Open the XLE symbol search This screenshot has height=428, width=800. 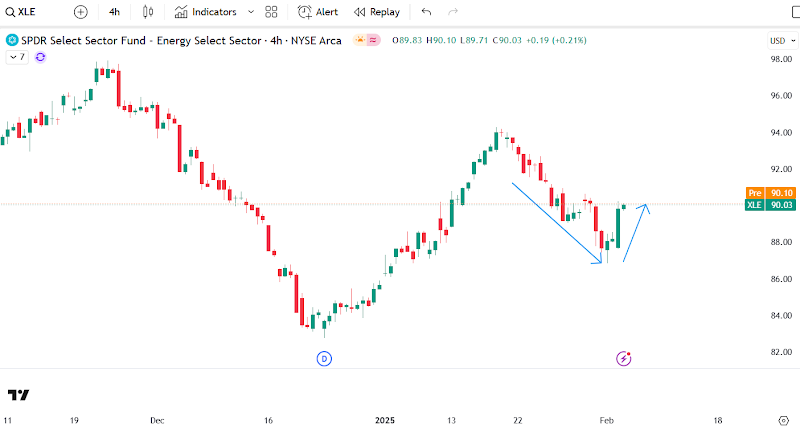[x=20, y=12]
